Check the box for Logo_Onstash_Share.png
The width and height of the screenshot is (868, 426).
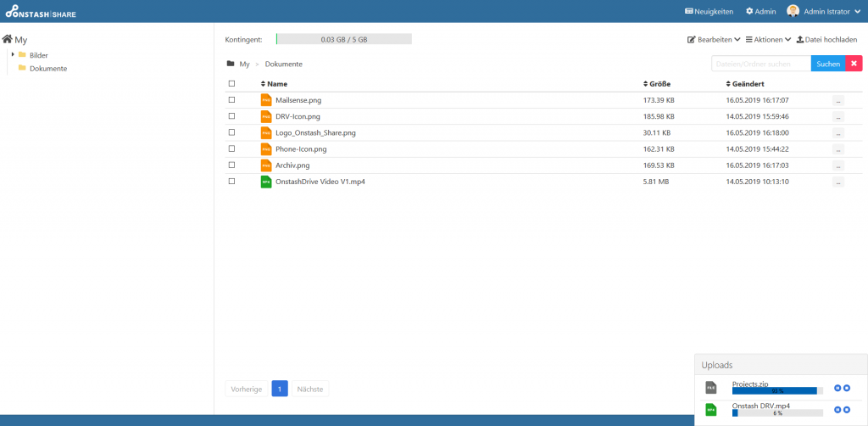point(232,132)
